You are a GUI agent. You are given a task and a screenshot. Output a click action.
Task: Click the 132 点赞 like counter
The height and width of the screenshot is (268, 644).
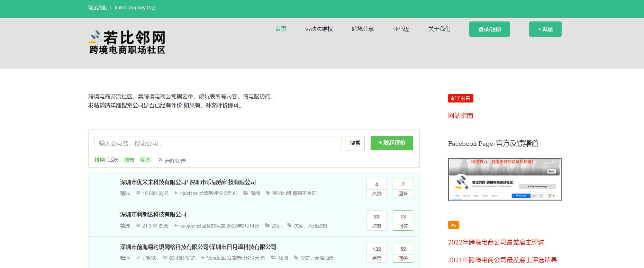point(377,253)
